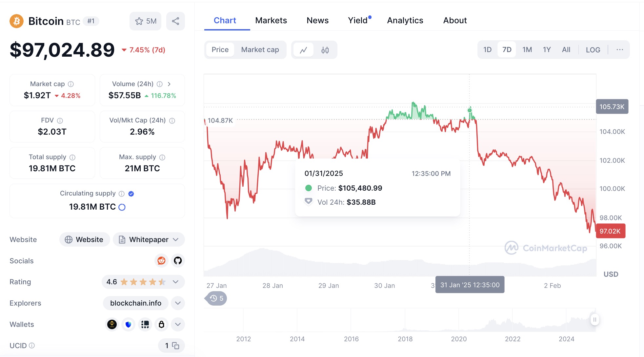Expand the Explorers dropdown chevron
The image size is (644, 357).
pyautogui.click(x=178, y=303)
